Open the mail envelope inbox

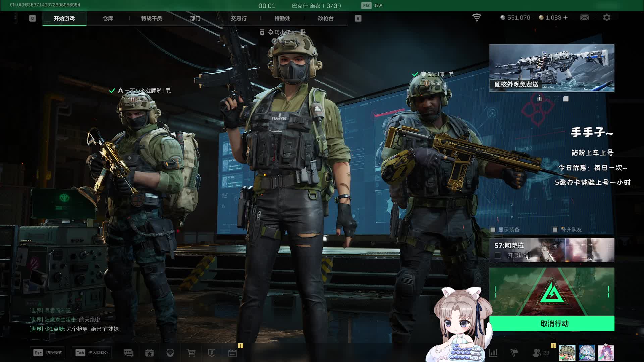point(584,17)
